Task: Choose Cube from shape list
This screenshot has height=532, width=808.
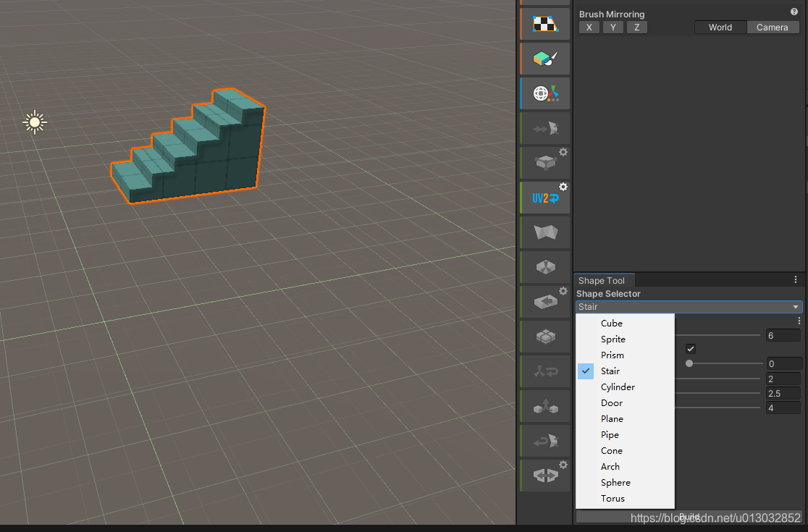Action: pyautogui.click(x=625, y=323)
